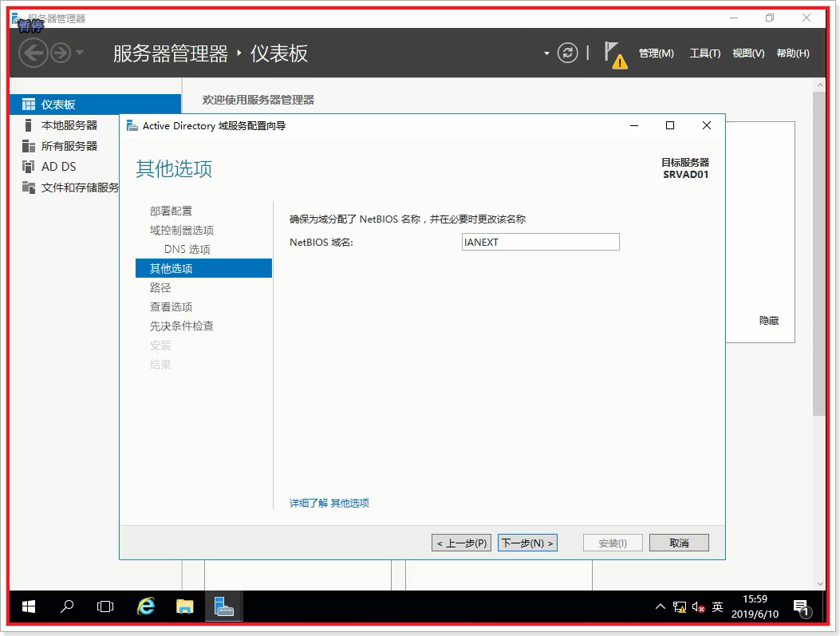Screen dimensions: 840x636
Task: Open File Explorer from the taskbar
Action: click(x=185, y=606)
